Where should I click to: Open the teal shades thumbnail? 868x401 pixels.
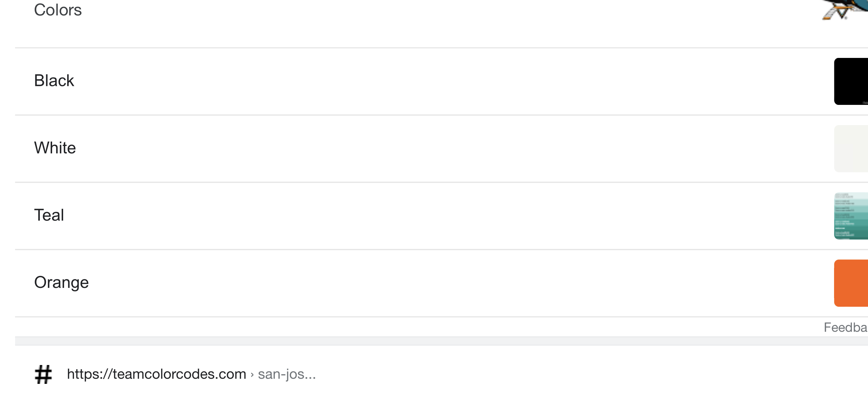click(x=851, y=216)
